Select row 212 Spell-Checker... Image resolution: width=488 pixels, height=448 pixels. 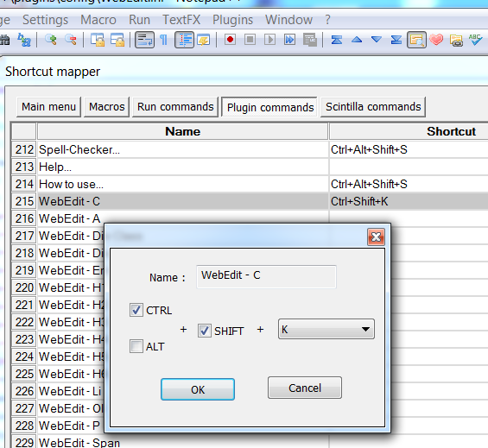tap(183, 149)
